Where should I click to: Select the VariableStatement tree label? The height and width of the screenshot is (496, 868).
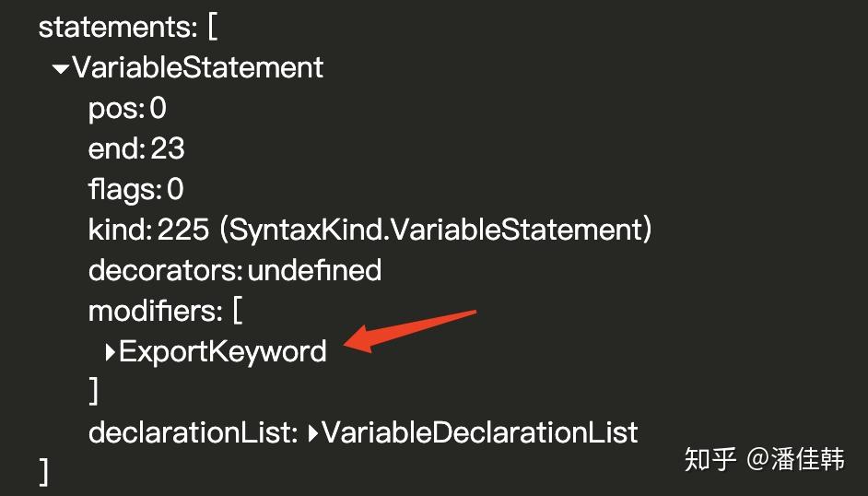tap(197, 67)
